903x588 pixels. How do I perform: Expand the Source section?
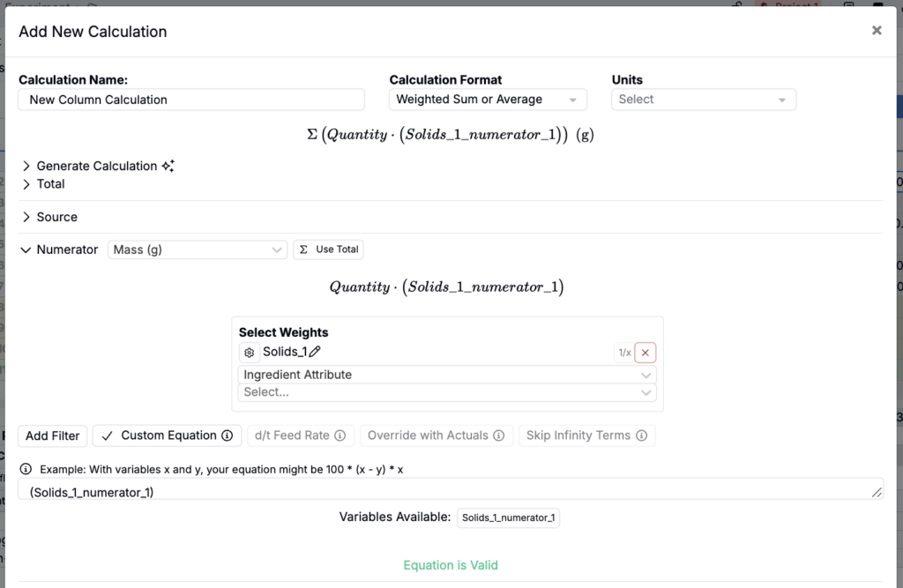56,217
